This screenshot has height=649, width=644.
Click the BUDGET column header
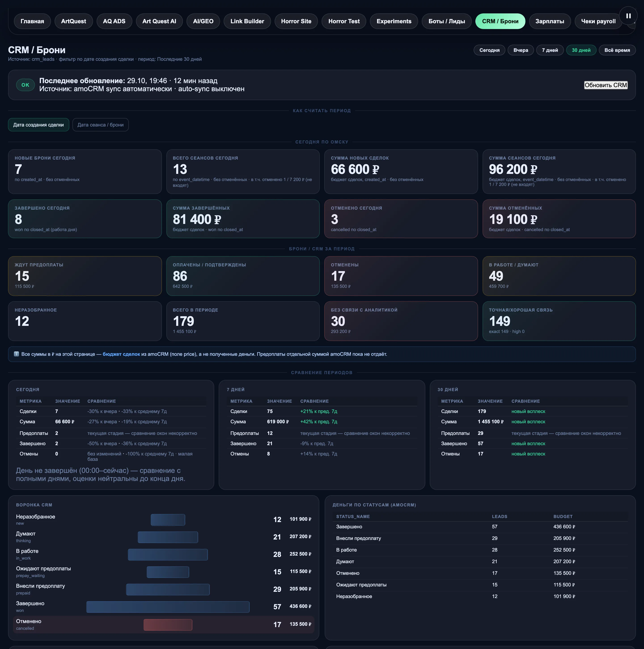point(563,516)
